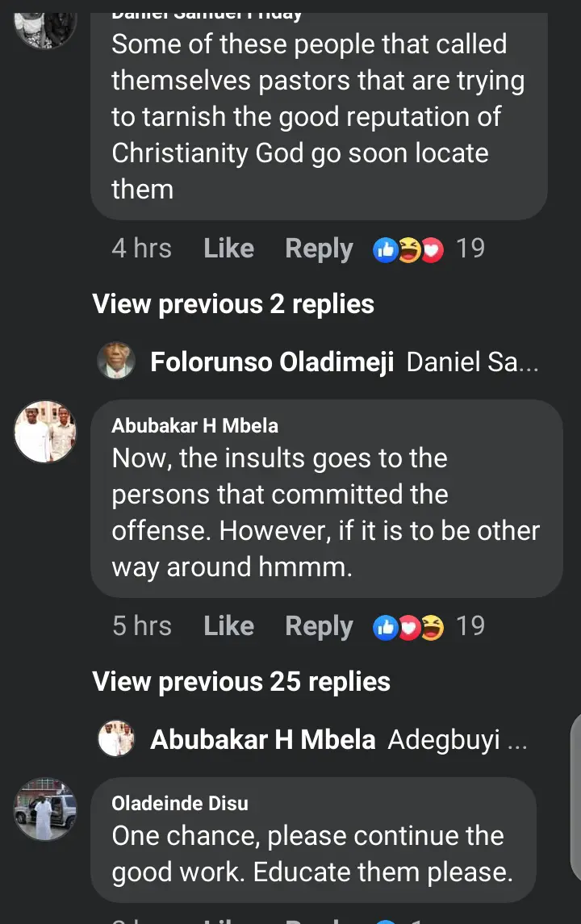The image size is (581, 924).
Task: Expand View previous 2 replies
Action: pos(233,303)
